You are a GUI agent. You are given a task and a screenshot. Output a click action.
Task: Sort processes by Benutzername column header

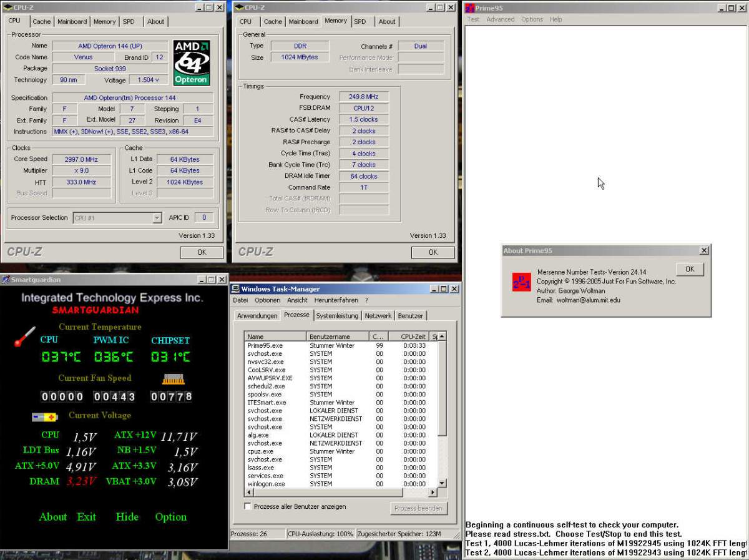click(337, 336)
